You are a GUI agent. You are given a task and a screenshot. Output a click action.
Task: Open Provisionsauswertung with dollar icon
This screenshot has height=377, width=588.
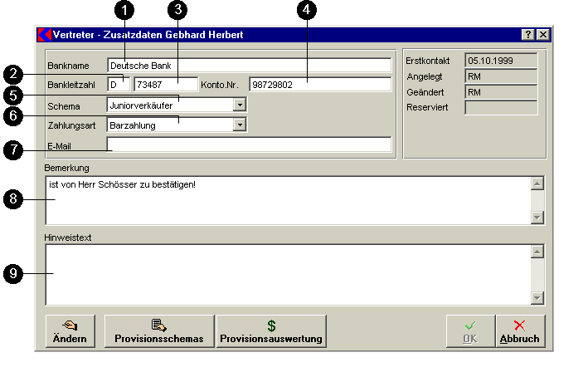point(271,331)
